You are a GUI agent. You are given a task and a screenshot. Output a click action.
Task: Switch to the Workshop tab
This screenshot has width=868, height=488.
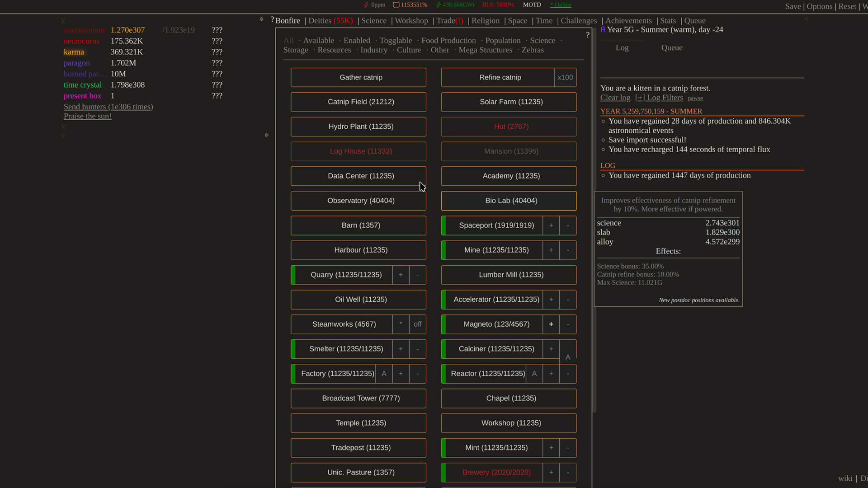(411, 21)
